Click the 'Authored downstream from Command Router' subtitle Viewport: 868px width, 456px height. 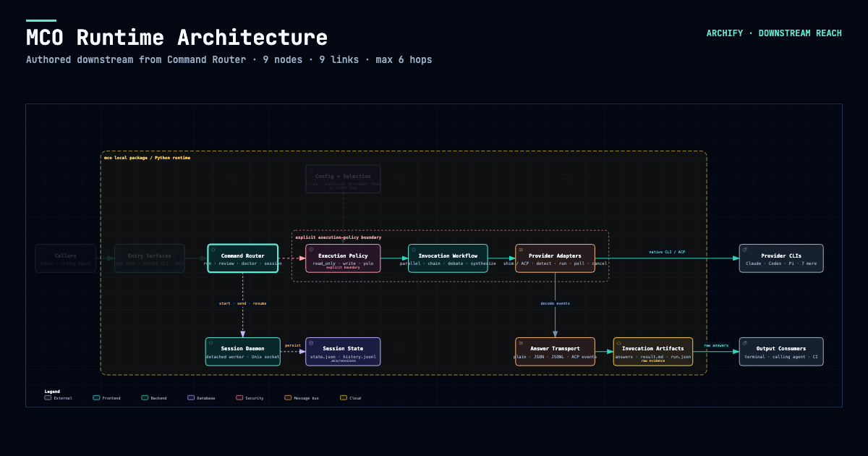pyautogui.click(x=137, y=59)
